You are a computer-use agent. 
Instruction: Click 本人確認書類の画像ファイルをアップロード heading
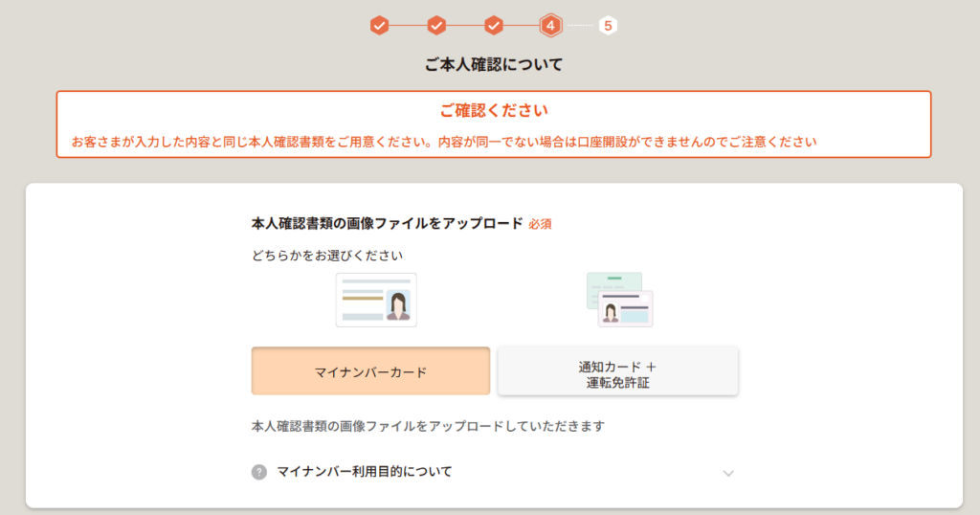387,224
